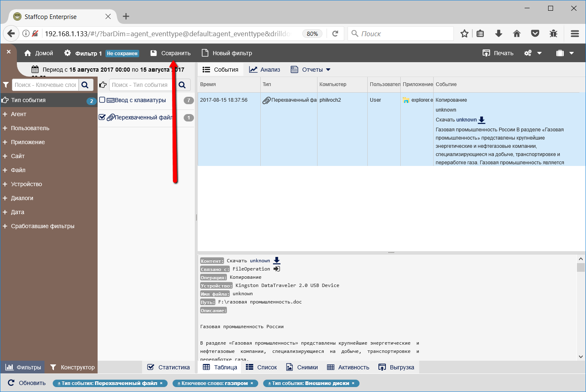Click the Печать print icon
This screenshot has height=392, width=586.
[486, 53]
